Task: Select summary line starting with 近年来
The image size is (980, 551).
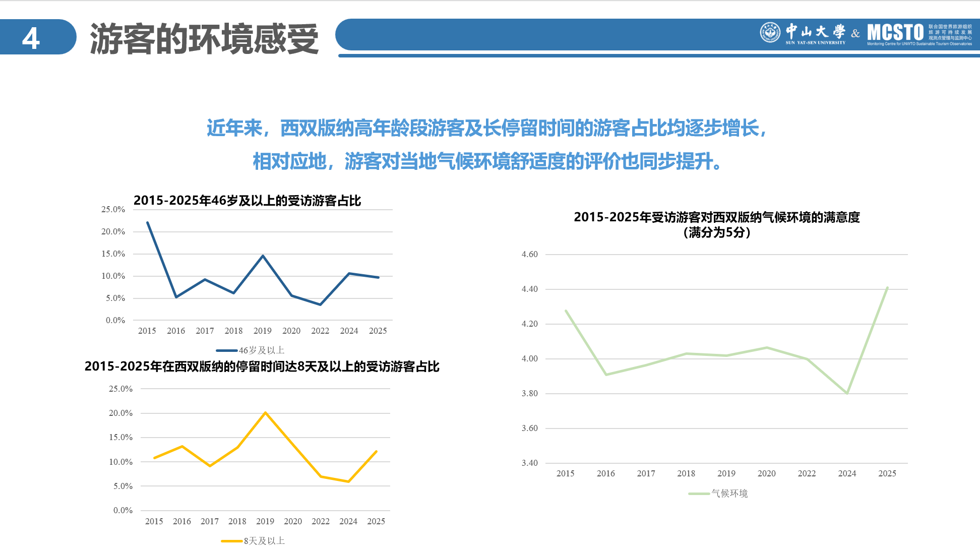Action: tap(487, 128)
